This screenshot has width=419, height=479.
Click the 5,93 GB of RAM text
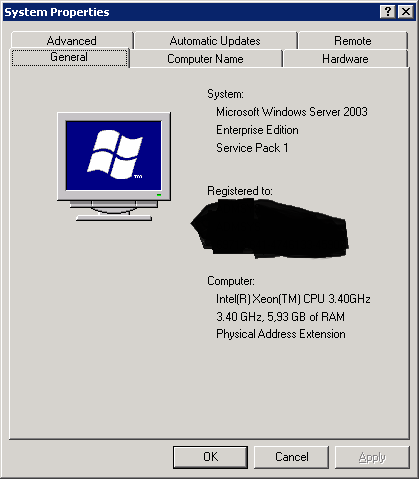coord(306,317)
